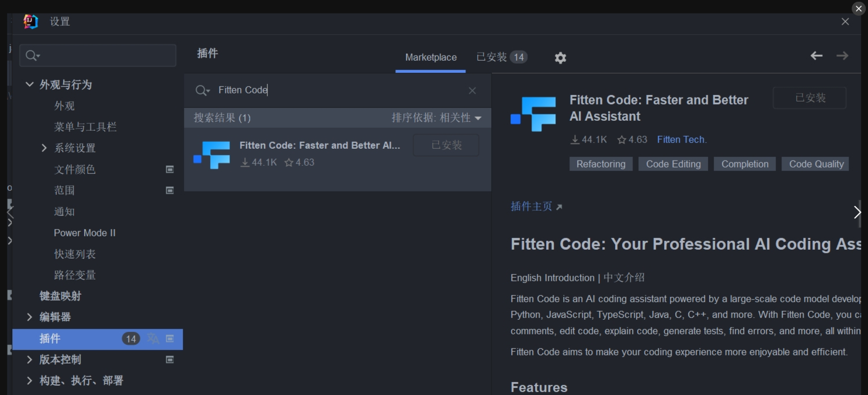Select 键盘映射 in the sidebar
The image size is (868, 395).
pos(60,296)
